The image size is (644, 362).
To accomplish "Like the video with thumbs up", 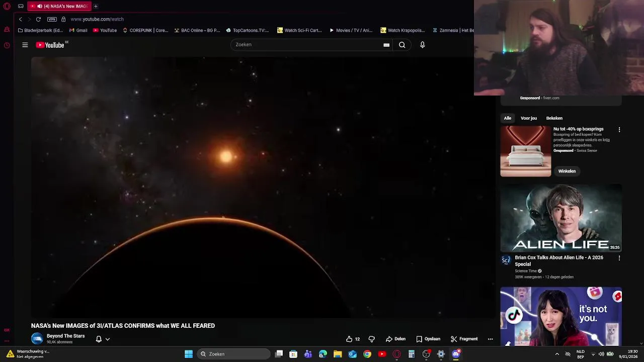I will tap(353, 339).
